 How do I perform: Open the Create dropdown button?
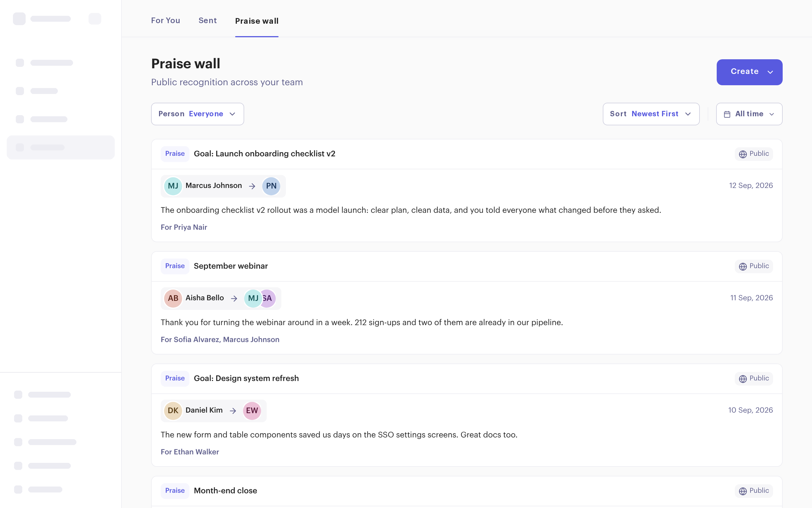tap(749, 72)
